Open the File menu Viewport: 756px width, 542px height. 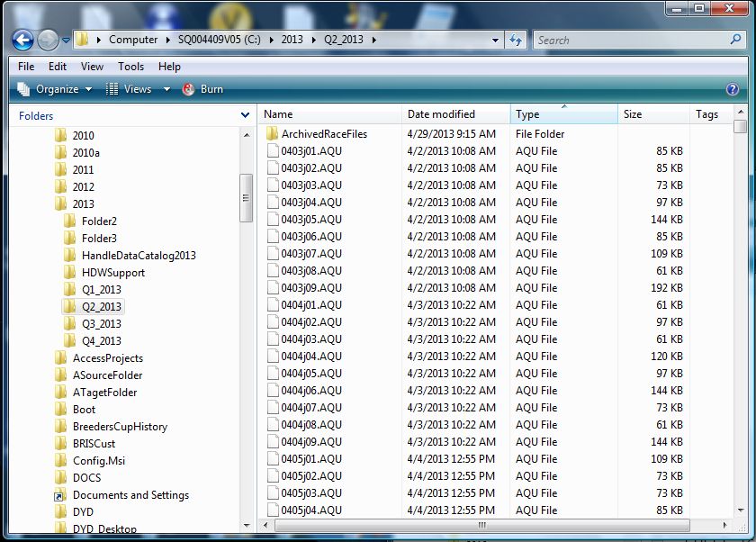(26, 67)
